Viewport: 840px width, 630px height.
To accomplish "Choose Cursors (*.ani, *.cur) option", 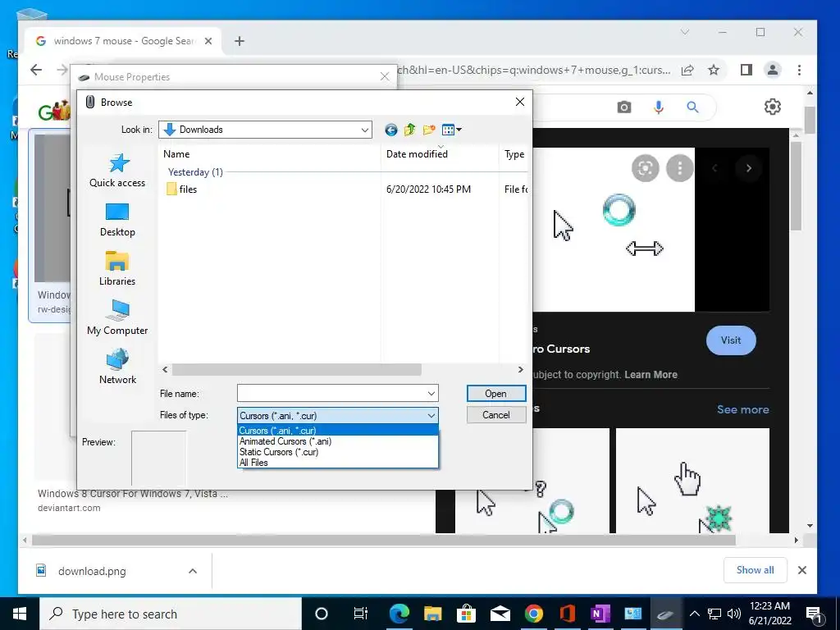I will point(337,431).
